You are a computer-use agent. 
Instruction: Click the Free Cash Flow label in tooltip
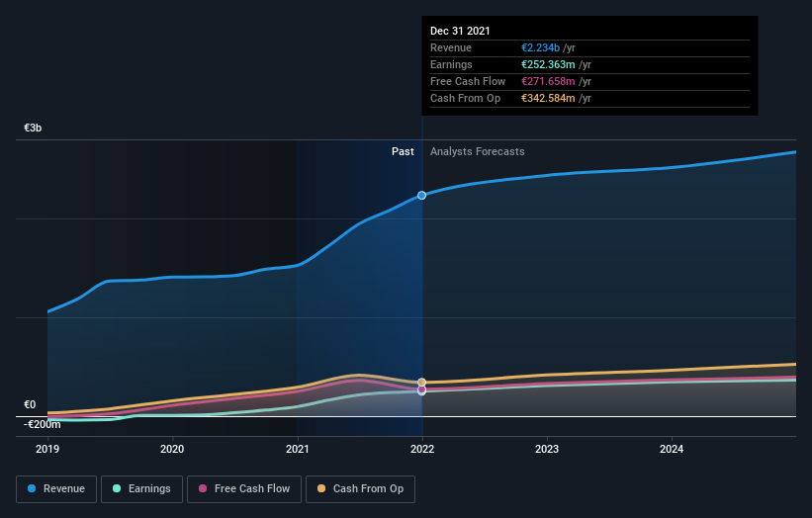coord(468,81)
